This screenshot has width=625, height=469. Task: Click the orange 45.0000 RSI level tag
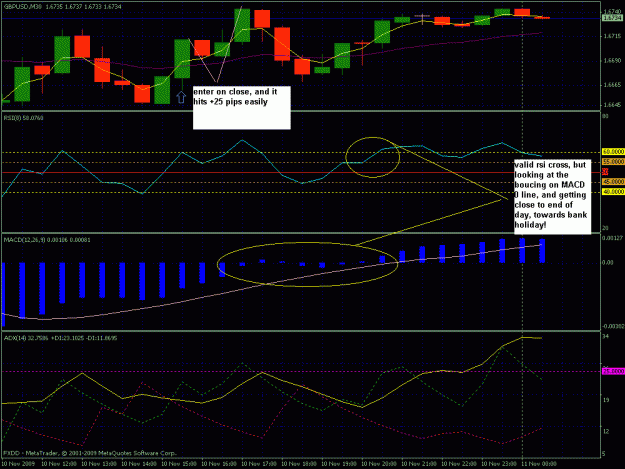[x=613, y=182]
